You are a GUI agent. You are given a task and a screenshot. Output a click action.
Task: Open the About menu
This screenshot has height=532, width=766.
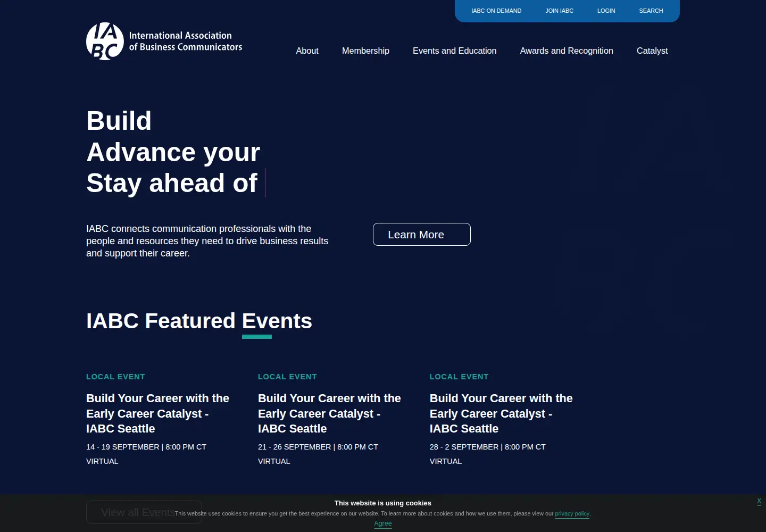(307, 51)
